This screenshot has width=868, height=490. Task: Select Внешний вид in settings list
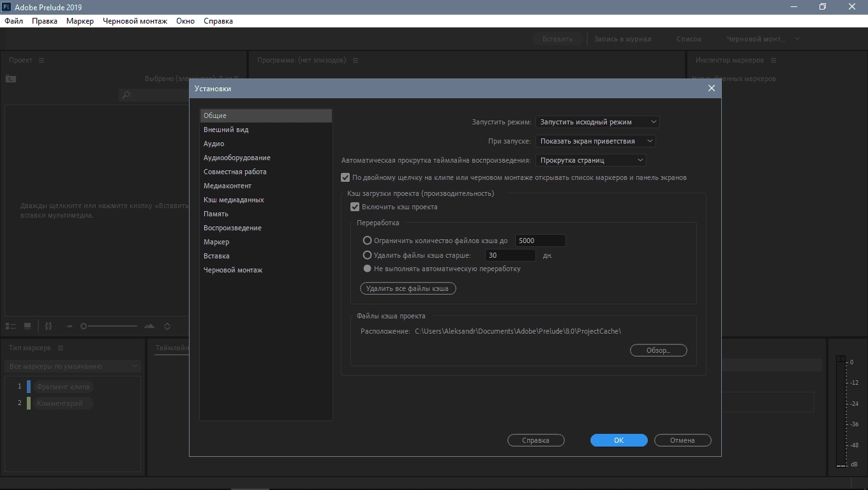(266, 130)
